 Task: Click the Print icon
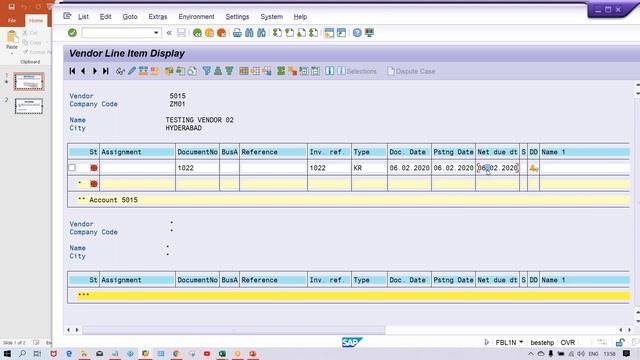(x=237, y=33)
